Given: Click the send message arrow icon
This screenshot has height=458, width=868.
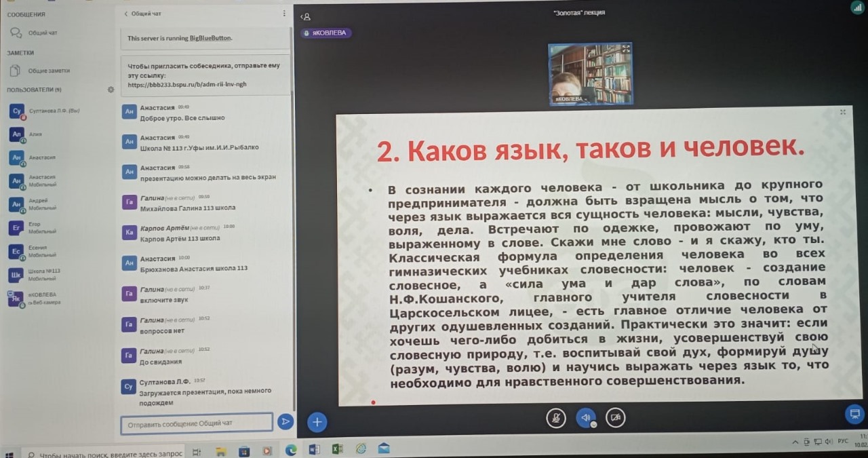Looking at the screenshot, I should 285,422.
